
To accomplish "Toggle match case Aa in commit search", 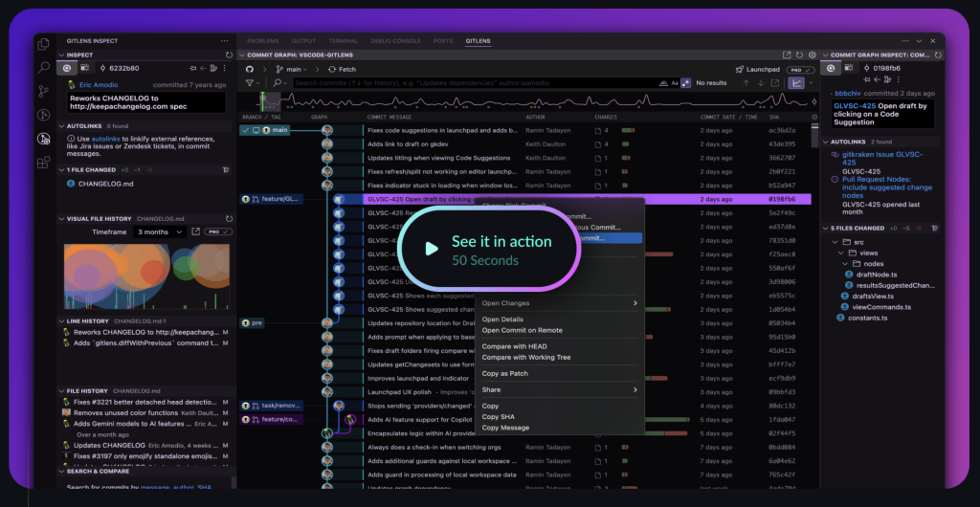I will point(675,82).
